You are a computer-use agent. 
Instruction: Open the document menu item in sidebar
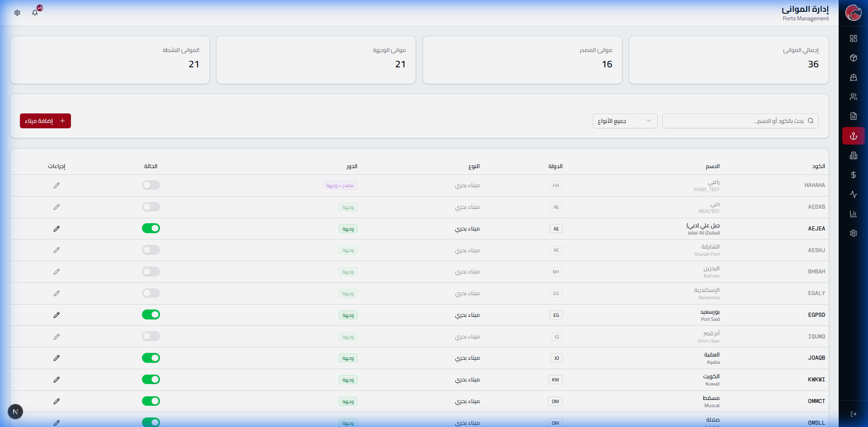853,117
